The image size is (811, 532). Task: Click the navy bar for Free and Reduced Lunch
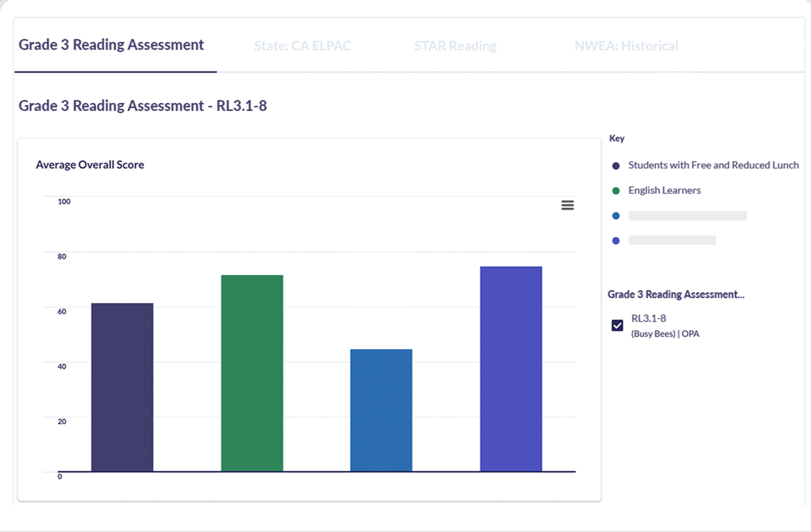(123, 385)
